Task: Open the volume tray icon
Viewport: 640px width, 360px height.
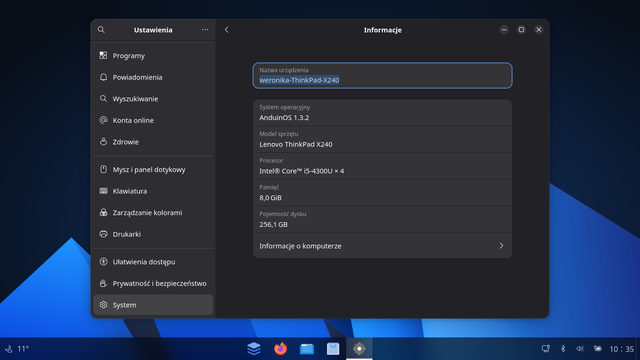Action: tap(580, 349)
